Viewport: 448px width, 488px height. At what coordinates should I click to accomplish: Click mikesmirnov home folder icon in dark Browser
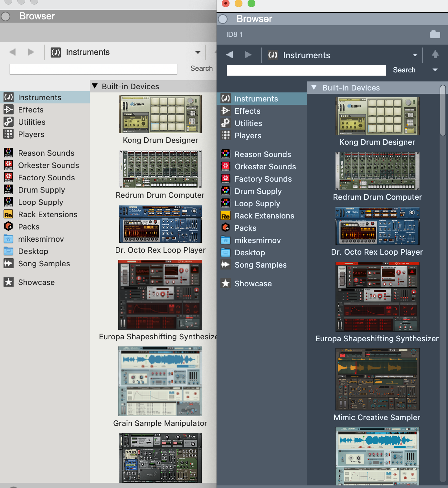[x=225, y=240]
